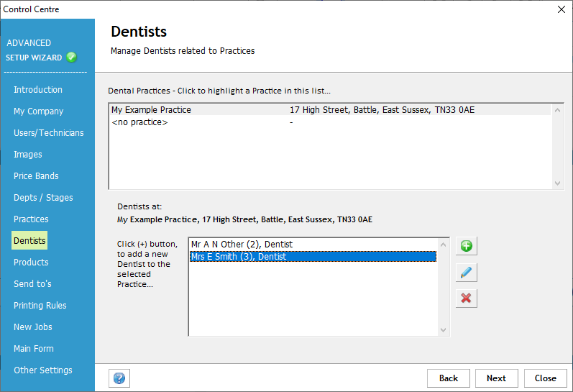This screenshot has height=392, width=573.
Task: Go to Users/Technicians section
Action: click(48, 133)
